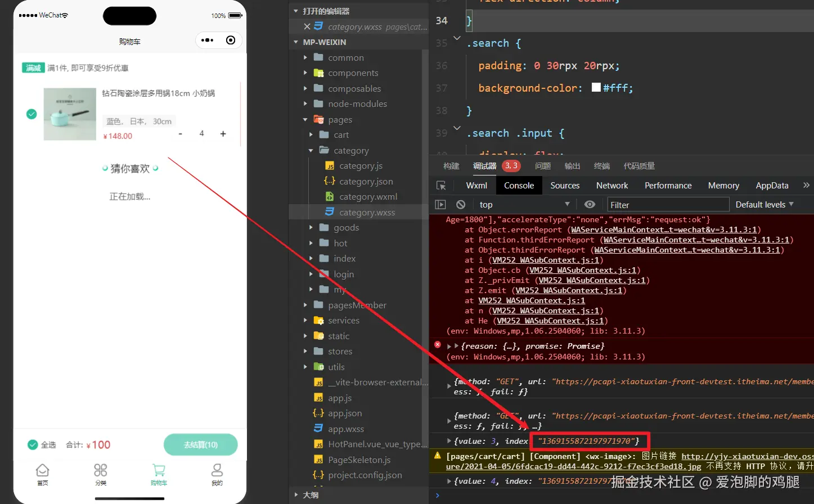Open the Default levels dropdown
The height and width of the screenshot is (504, 814).
tap(764, 205)
